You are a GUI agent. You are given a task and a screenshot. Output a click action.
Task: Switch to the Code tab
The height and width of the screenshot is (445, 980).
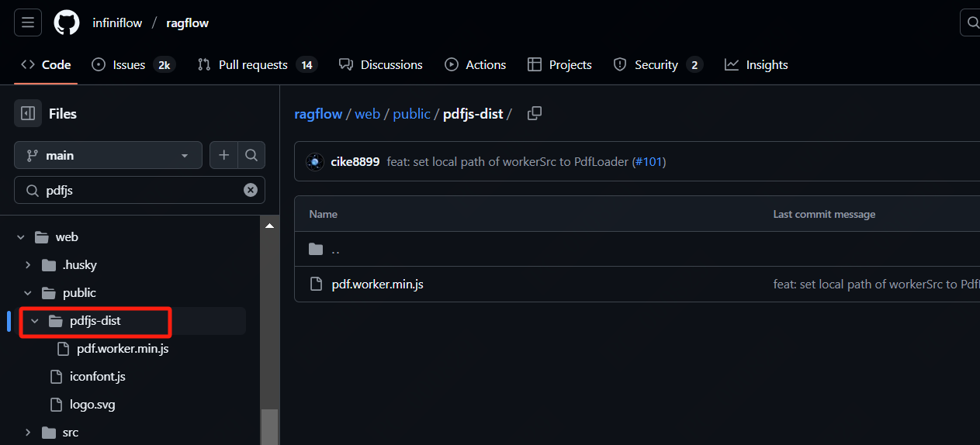pyautogui.click(x=46, y=65)
